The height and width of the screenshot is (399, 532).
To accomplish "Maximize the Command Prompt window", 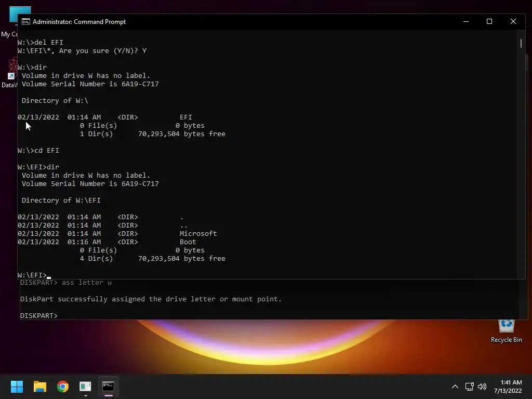I will (489, 21).
